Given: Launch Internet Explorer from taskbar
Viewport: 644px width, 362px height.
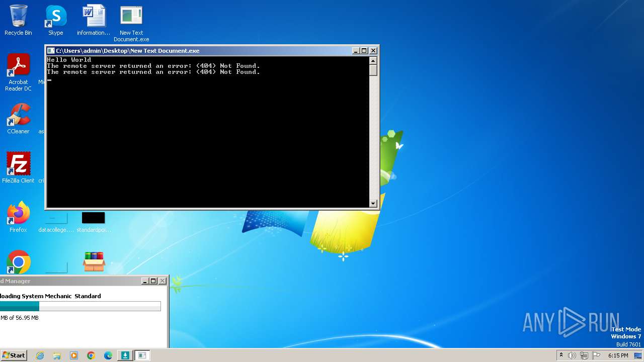Looking at the screenshot, I should [x=40, y=355].
